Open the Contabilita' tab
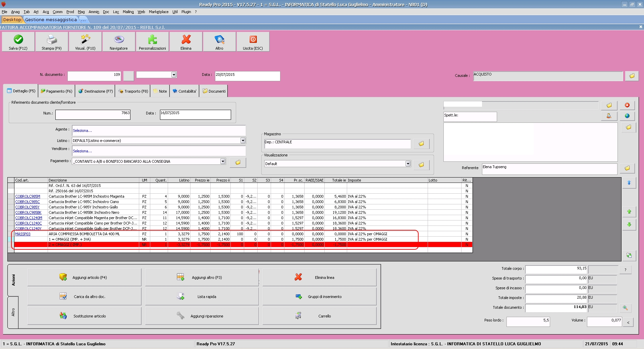644x349 pixels. (x=184, y=91)
